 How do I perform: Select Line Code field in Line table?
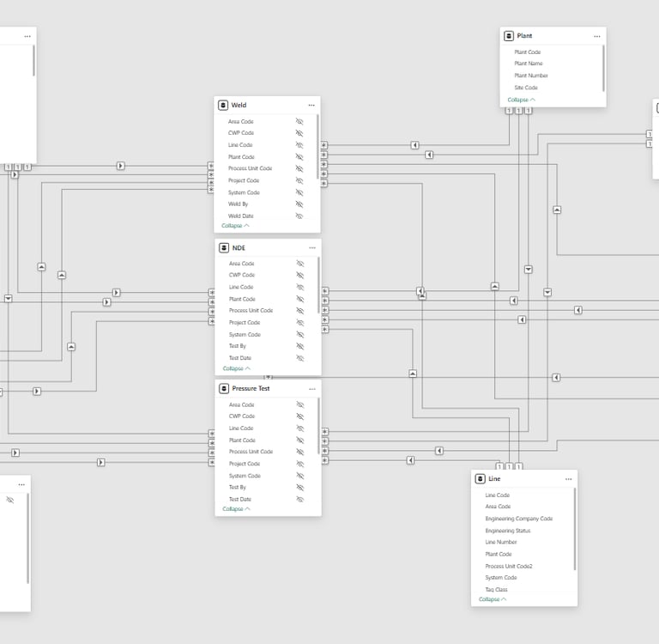pos(497,495)
